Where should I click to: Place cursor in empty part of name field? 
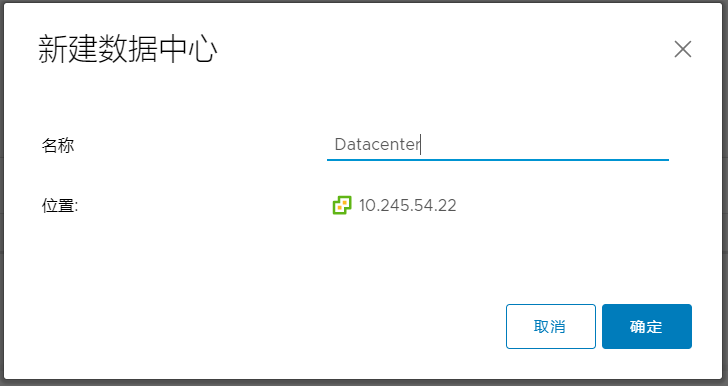coord(543,144)
